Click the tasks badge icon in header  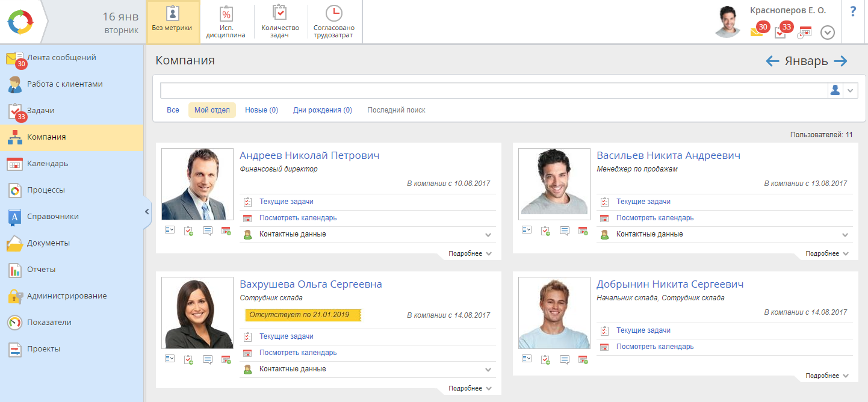click(781, 32)
